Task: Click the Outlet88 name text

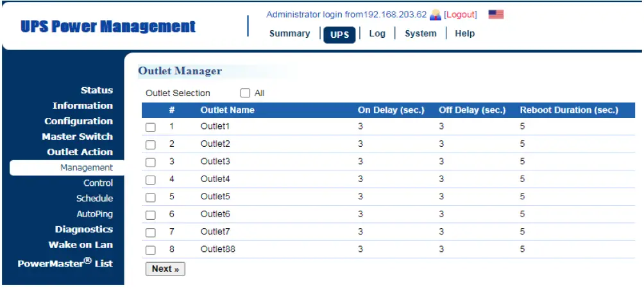Action: click(217, 249)
